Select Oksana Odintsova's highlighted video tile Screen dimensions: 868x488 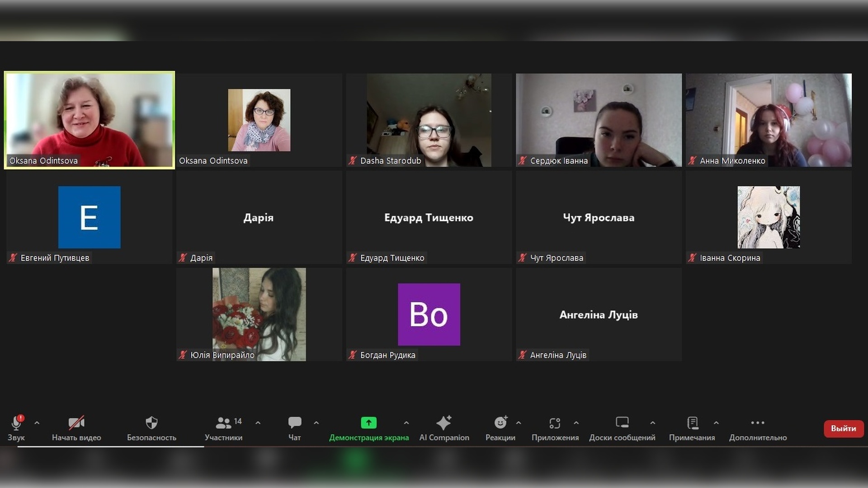point(90,120)
